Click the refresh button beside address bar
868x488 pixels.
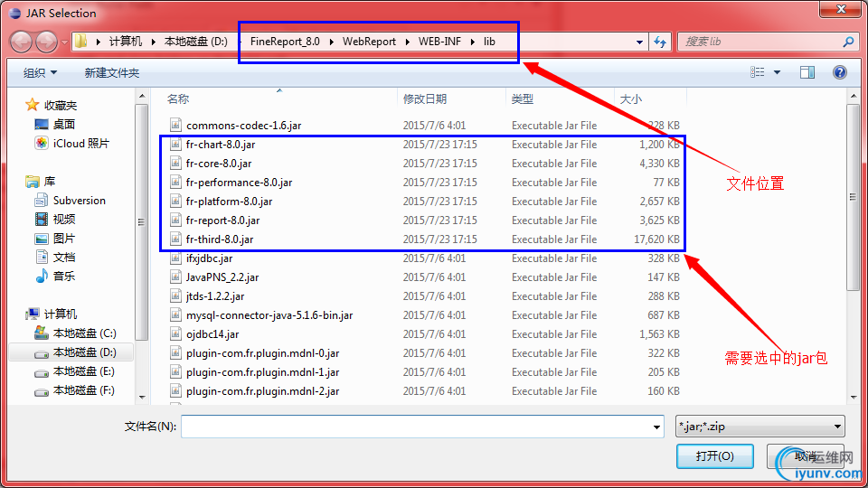tap(660, 42)
